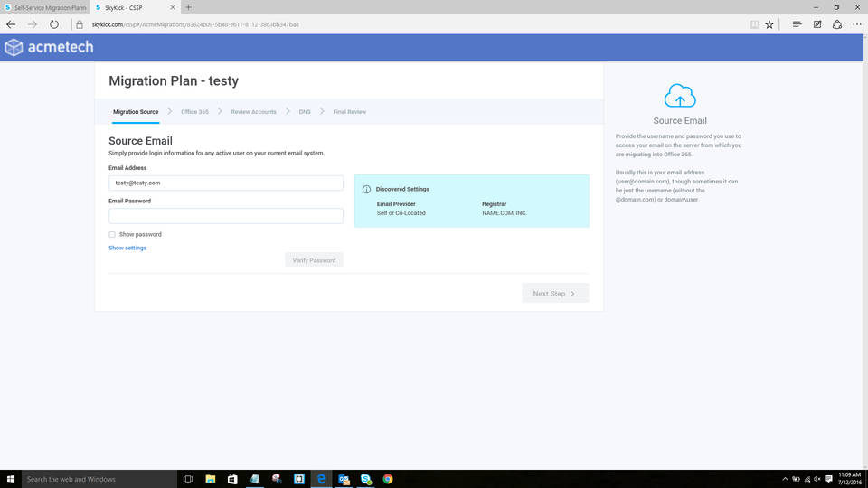The width and height of the screenshot is (868, 488).
Task: Click the browser refresh button
Action: [x=54, y=24]
